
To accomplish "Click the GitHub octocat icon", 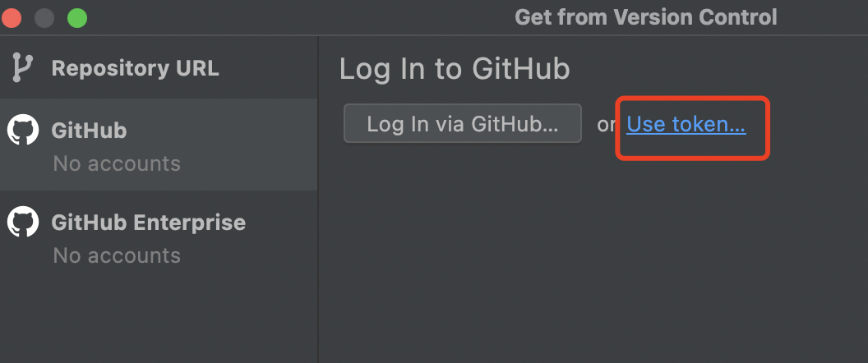I will point(23,131).
